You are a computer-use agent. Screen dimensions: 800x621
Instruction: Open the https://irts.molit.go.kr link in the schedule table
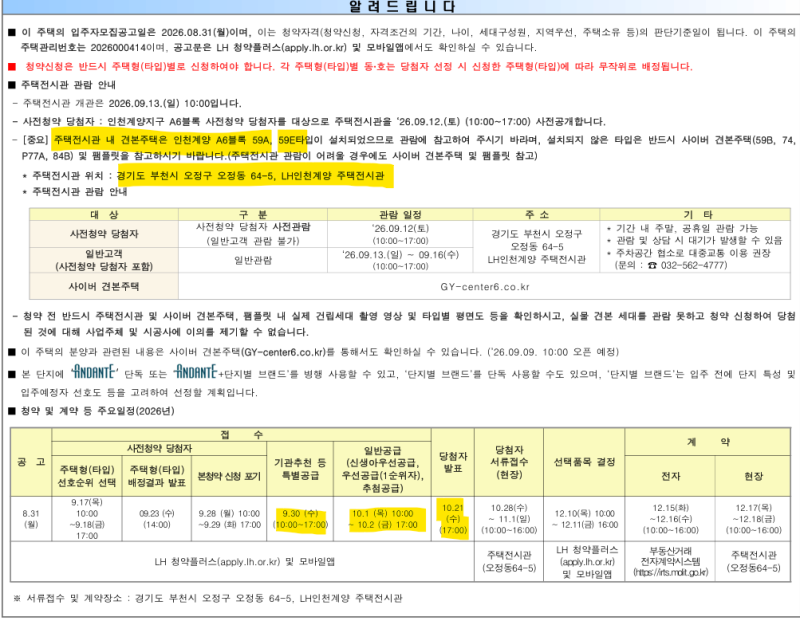(x=670, y=573)
